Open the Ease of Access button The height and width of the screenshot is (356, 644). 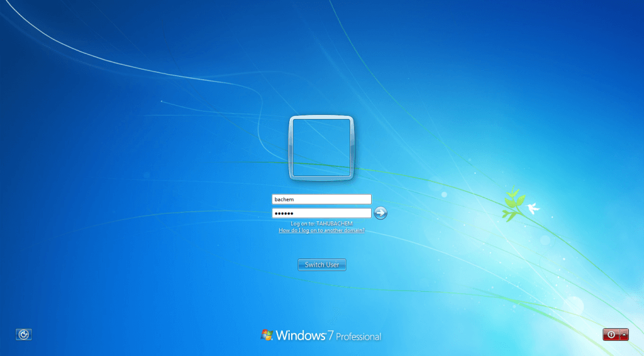click(24, 334)
